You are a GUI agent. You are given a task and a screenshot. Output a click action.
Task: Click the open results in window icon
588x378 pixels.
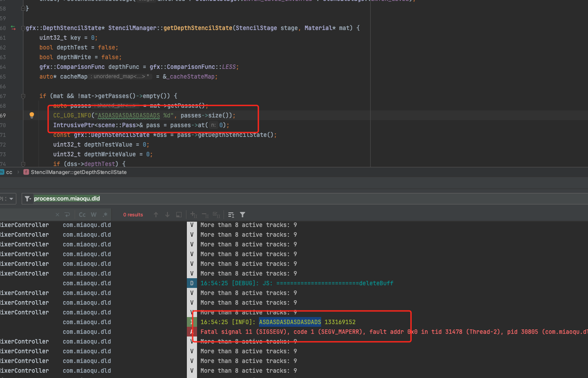click(x=179, y=215)
